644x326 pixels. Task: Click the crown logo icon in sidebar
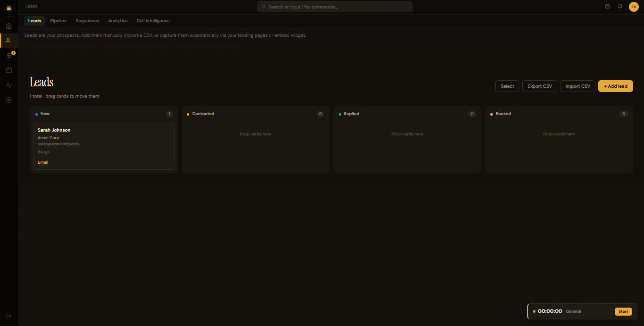9,8
